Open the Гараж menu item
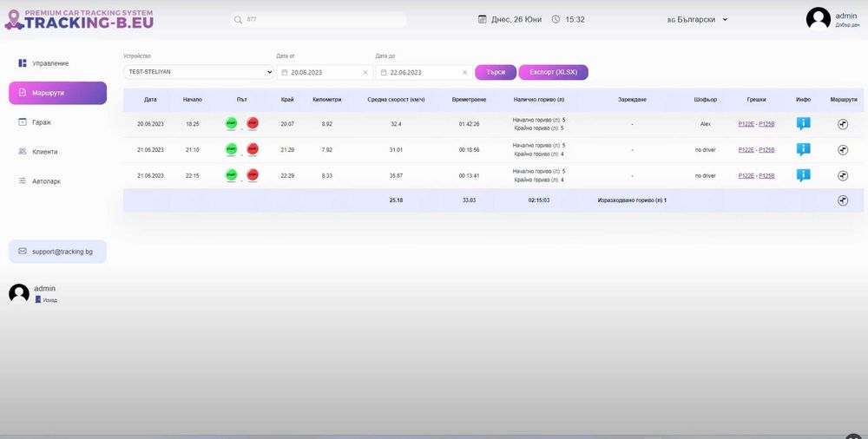 pyautogui.click(x=57, y=122)
